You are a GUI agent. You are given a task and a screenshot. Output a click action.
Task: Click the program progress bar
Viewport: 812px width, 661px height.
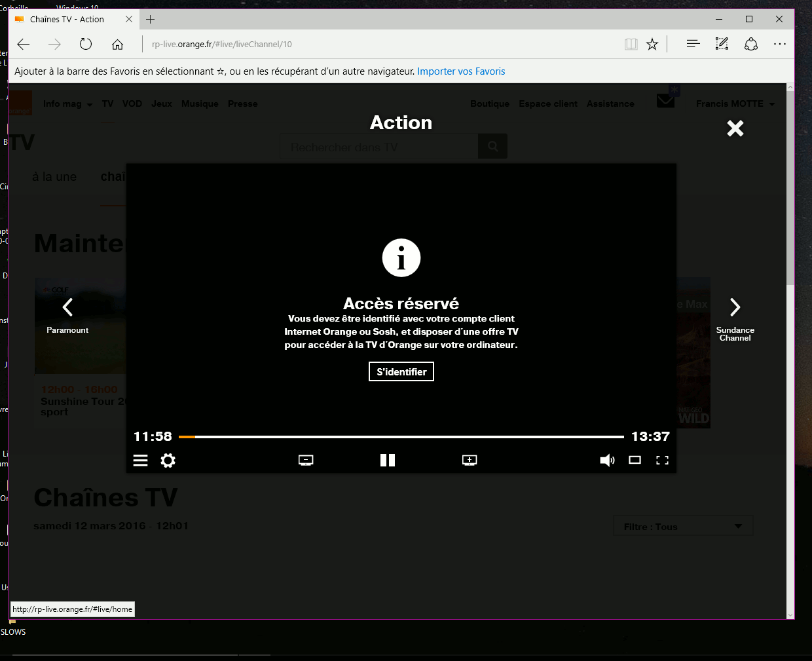coord(401,436)
